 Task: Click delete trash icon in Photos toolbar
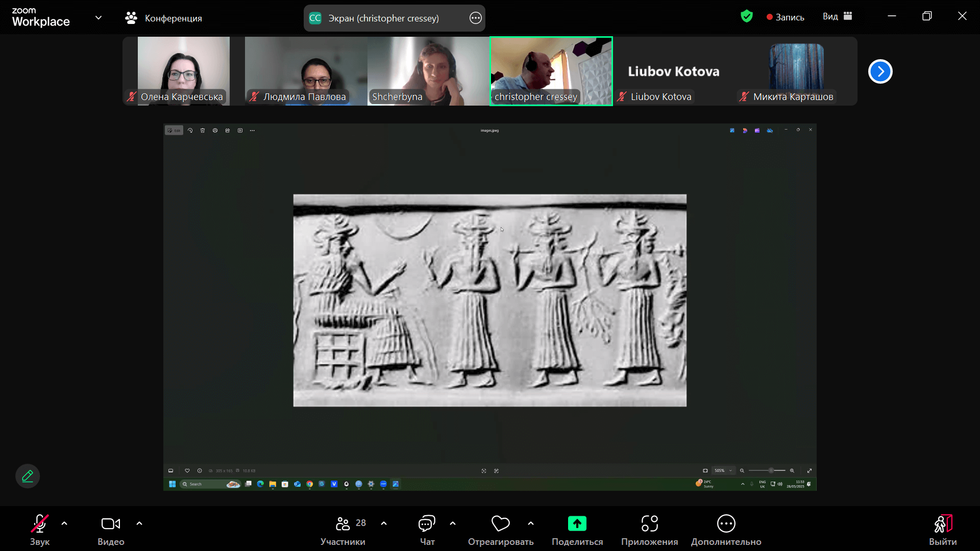[x=203, y=131]
